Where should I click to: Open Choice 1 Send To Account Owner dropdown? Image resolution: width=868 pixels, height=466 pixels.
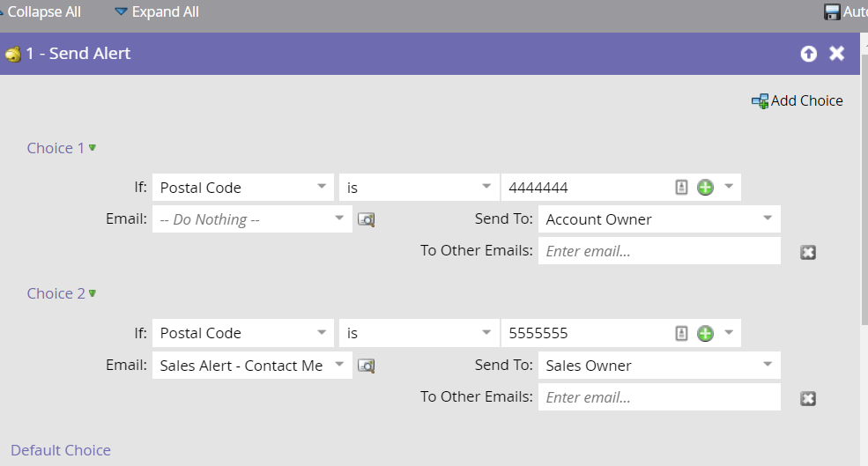point(659,219)
